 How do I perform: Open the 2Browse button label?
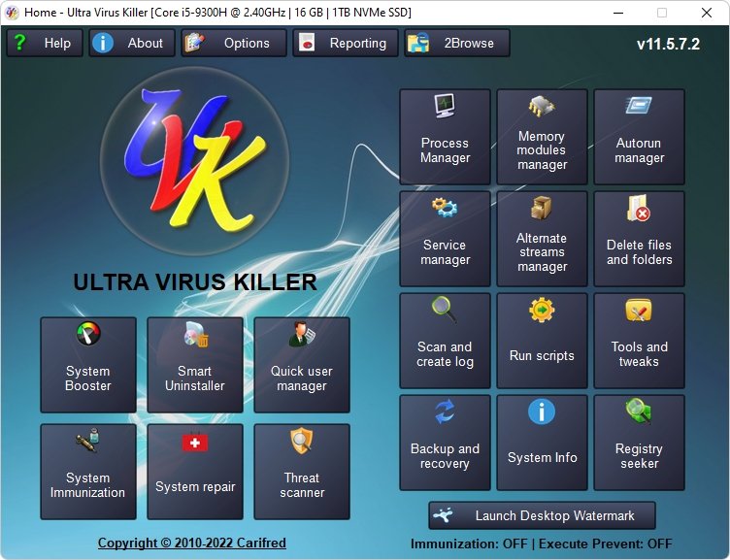(469, 43)
